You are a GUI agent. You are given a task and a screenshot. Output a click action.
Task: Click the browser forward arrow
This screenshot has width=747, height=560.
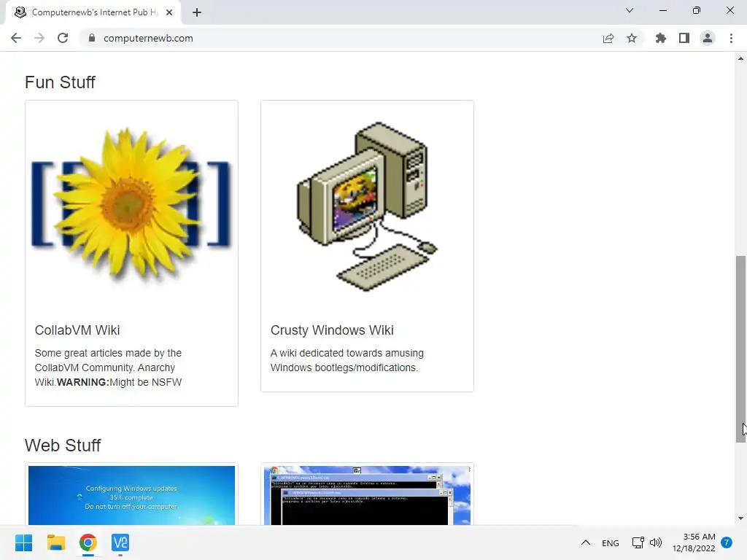pos(39,38)
